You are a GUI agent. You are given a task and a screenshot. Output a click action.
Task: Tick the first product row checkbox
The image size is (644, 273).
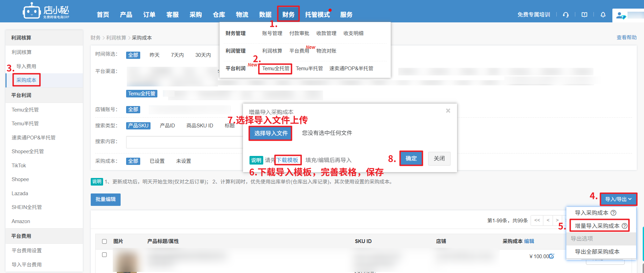point(104,255)
